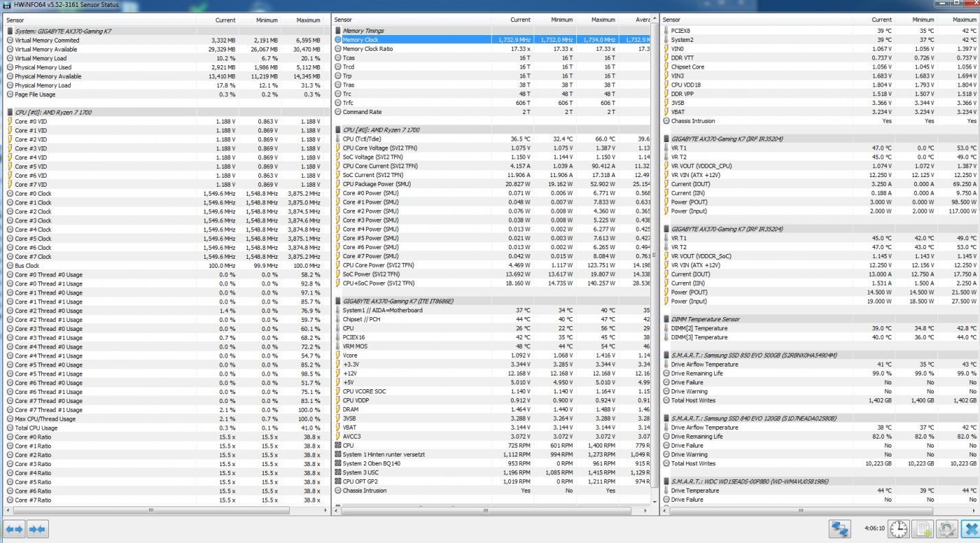The image size is (980, 543).
Task: Click the icon beside the Chassis Intrusion row under VBAT 3.234 V
Action: pyautogui.click(x=666, y=121)
